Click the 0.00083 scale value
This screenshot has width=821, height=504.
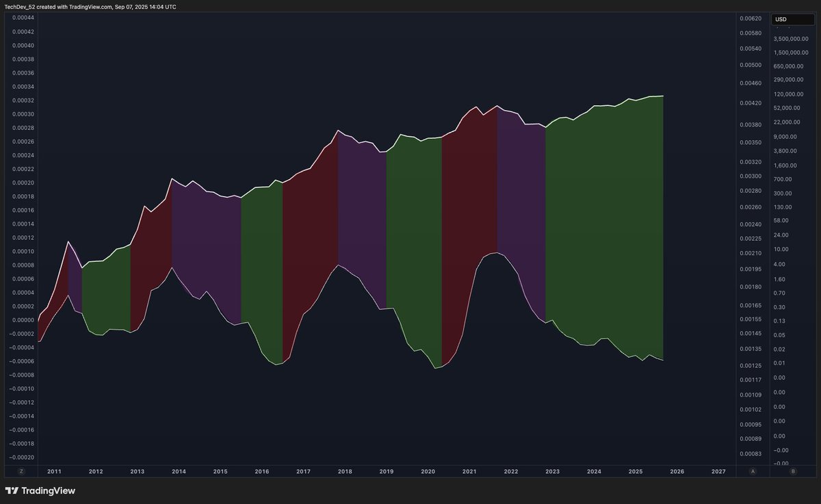(x=751, y=454)
